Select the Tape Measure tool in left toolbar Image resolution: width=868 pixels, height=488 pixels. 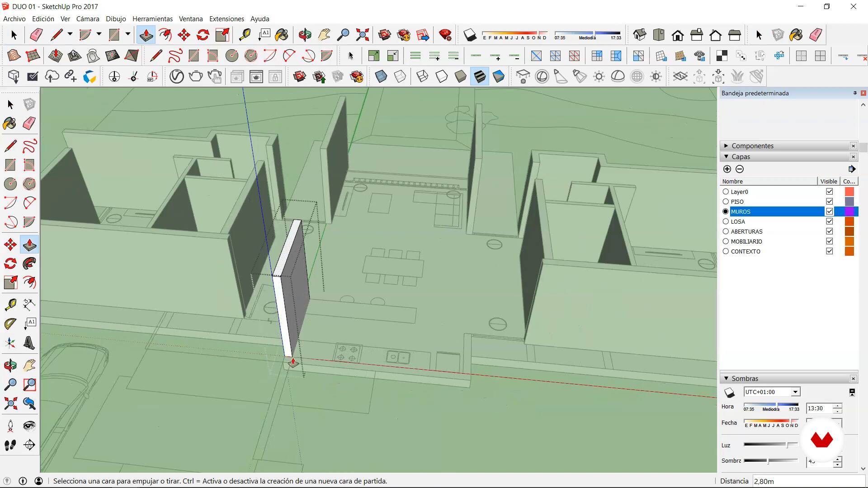(10, 305)
